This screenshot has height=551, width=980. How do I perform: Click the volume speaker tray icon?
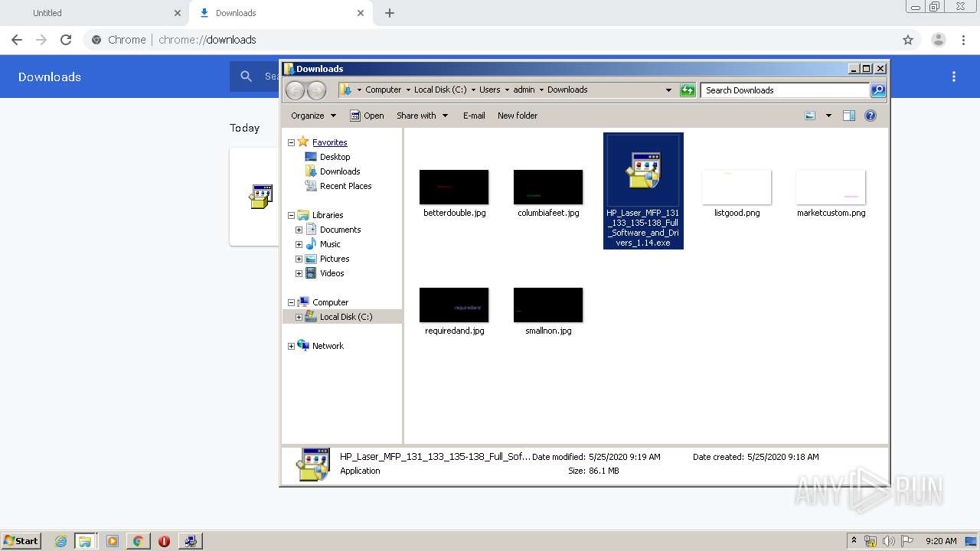coord(889,541)
